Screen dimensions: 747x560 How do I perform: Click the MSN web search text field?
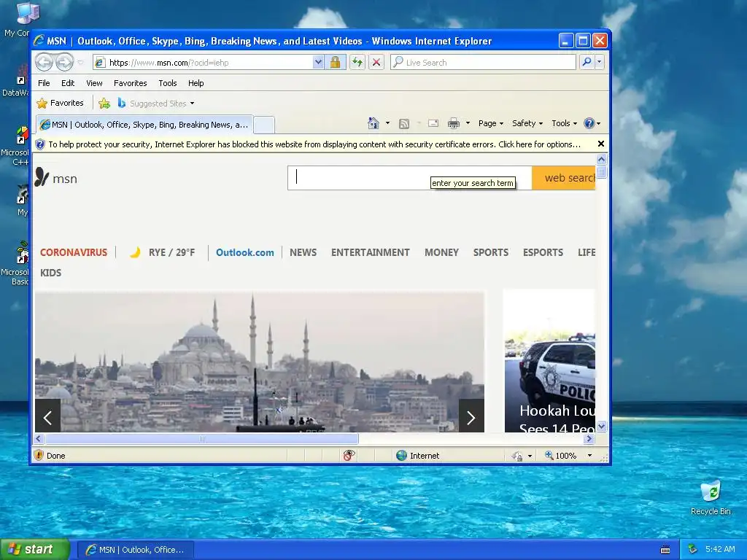click(410, 178)
